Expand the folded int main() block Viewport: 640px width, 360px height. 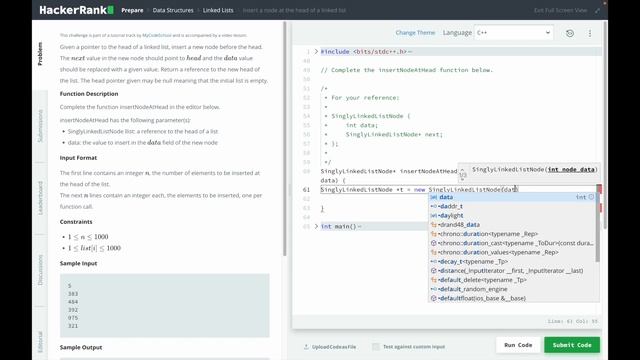point(316,226)
